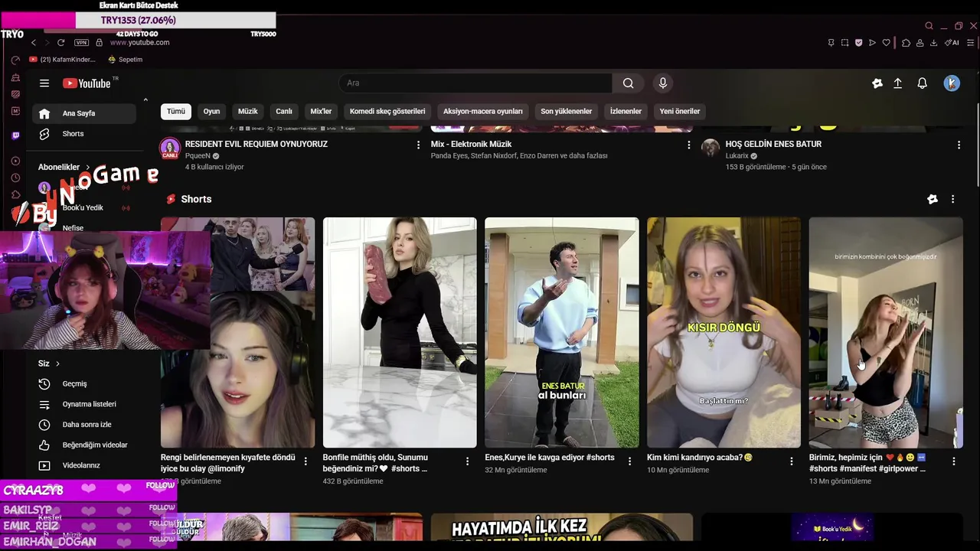Select the Müzik filter chip
This screenshot has height=551, width=980.
pyautogui.click(x=248, y=111)
